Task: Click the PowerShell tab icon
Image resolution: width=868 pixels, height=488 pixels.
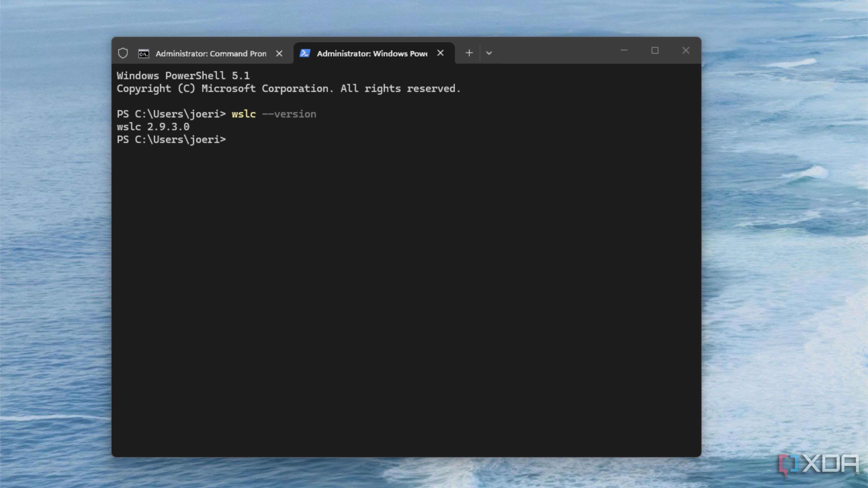Action: (x=305, y=53)
